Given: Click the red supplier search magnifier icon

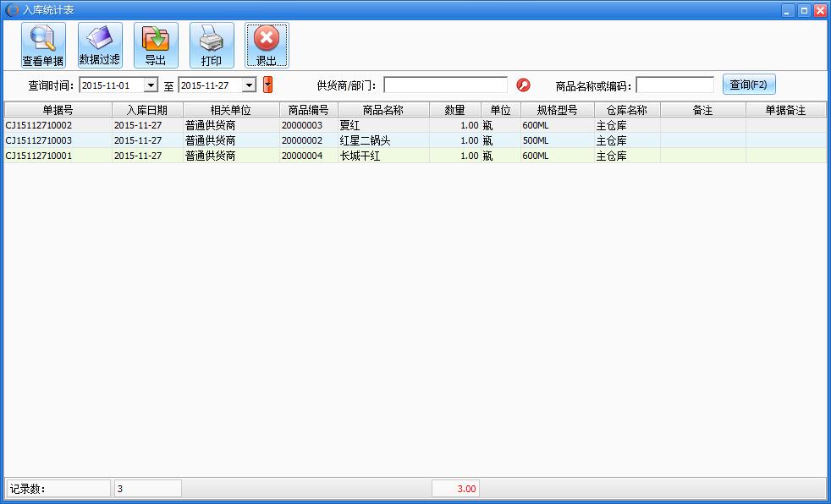Looking at the screenshot, I should [x=523, y=85].
